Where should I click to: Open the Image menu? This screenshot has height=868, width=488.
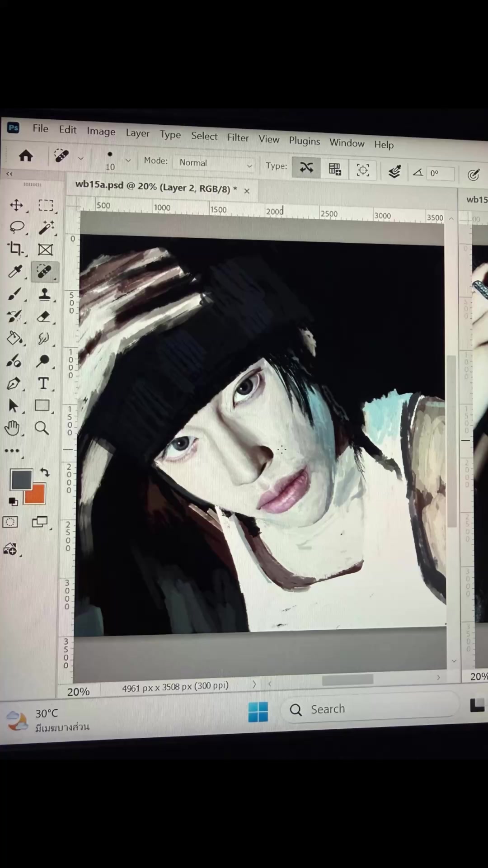101,132
